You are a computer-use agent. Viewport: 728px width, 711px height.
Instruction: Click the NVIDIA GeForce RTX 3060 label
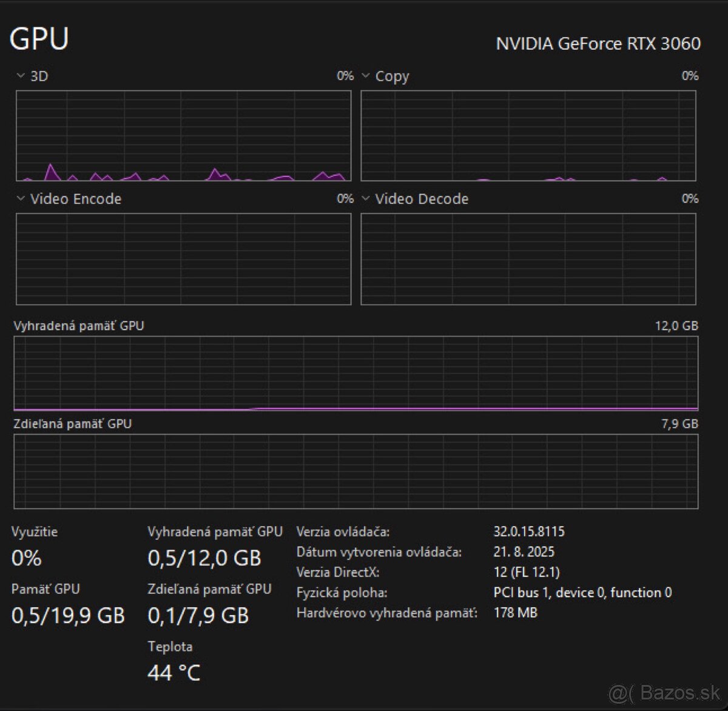click(598, 44)
